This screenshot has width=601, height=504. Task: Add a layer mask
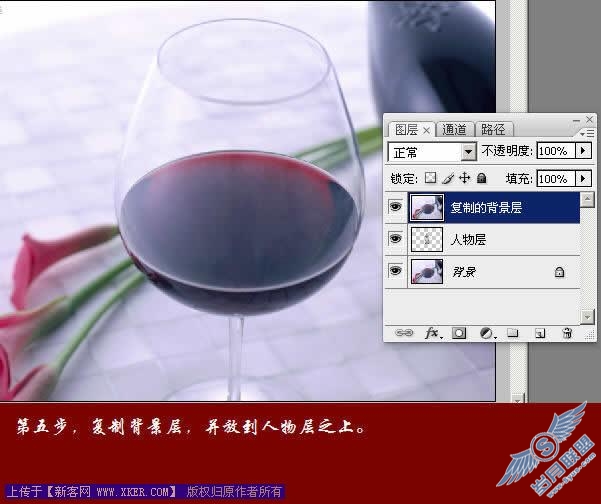coord(459,333)
